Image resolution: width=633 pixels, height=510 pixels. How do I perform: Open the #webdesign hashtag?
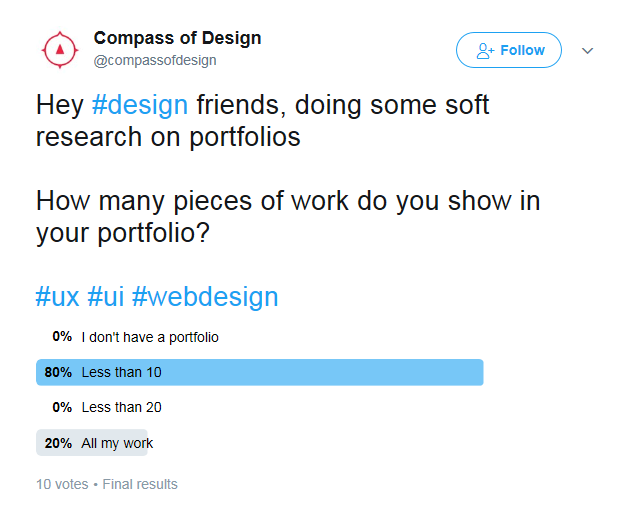pos(204,296)
